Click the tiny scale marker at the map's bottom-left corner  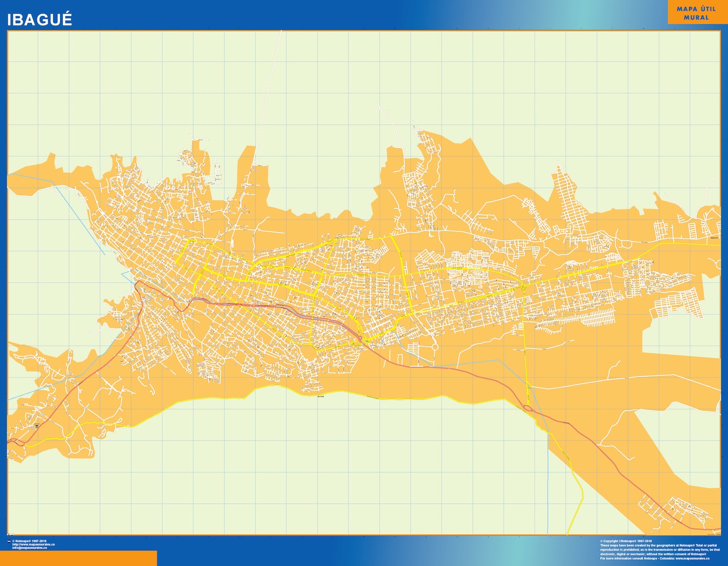pyautogui.click(x=11, y=534)
